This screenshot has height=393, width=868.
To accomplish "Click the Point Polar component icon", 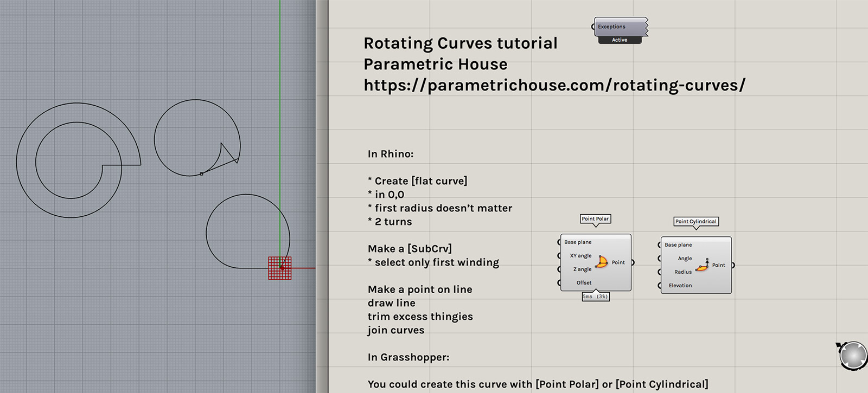I will click(x=602, y=262).
